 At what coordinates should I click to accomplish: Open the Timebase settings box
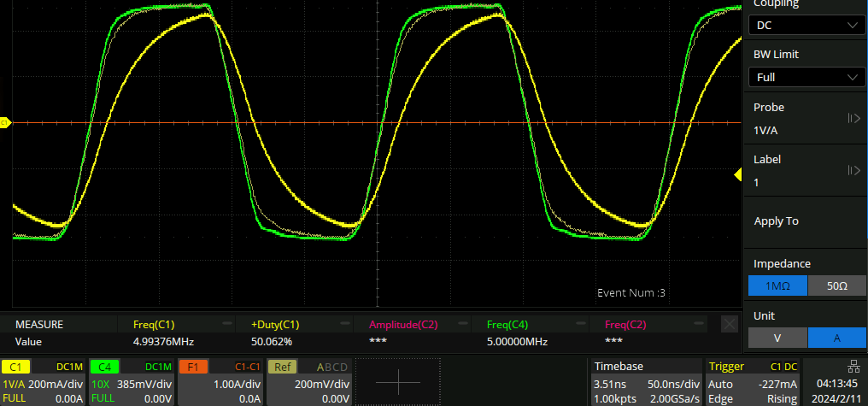click(646, 381)
